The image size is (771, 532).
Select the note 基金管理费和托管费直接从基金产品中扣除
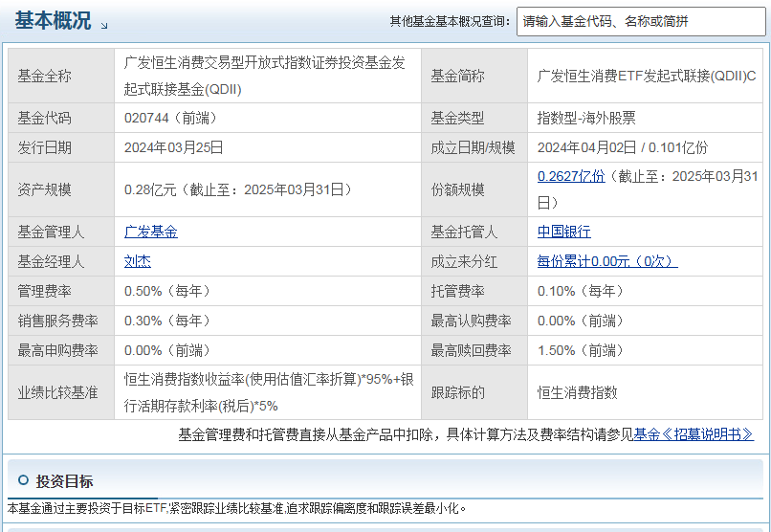(x=306, y=434)
